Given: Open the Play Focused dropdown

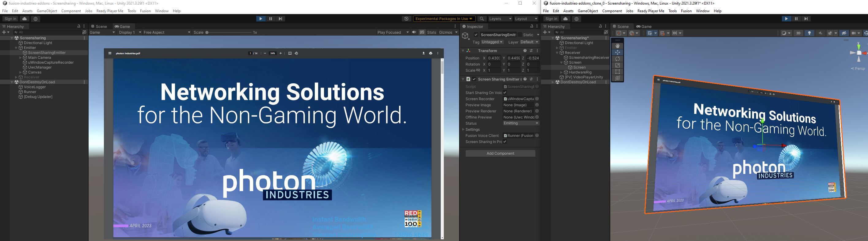Looking at the screenshot, I should click(x=393, y=32).
